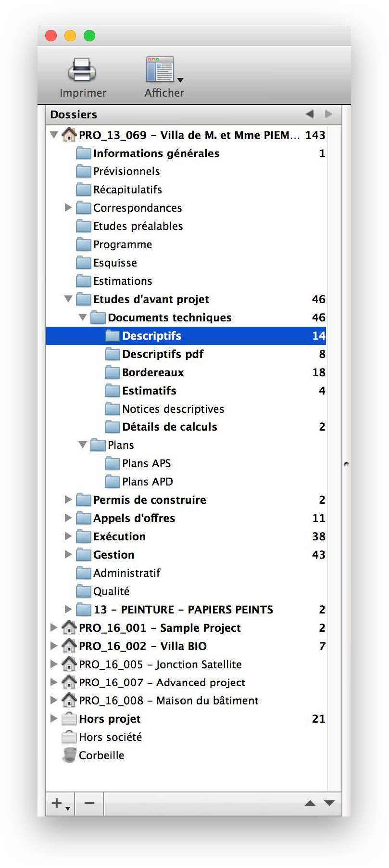Expand the Gestion folder
The width and height of the screenshot is (389, 868).
(68, 554)
